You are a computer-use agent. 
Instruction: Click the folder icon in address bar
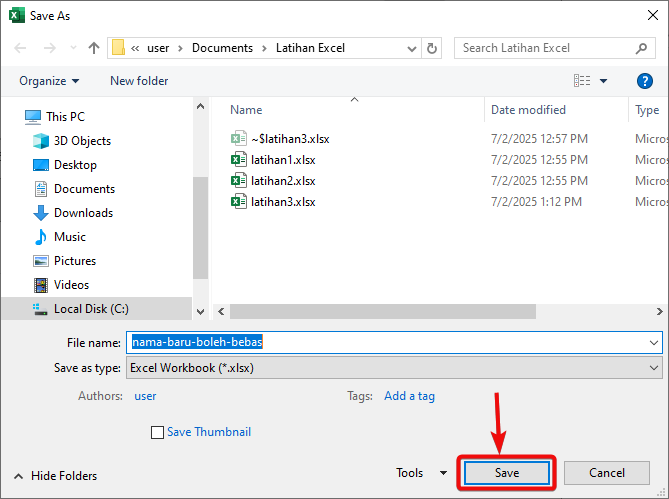pyautogui.click(x=118, y=48)
